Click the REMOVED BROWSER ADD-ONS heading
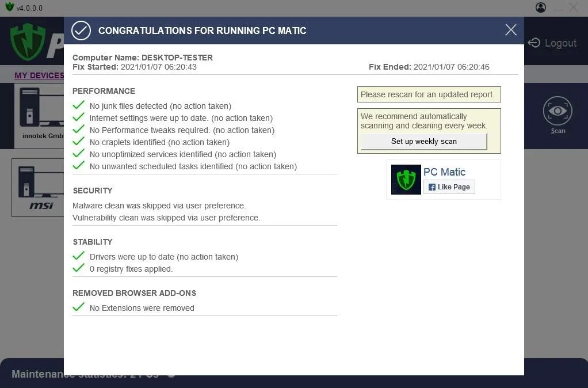This screenshot has height=388, width=588. point(134,293)
